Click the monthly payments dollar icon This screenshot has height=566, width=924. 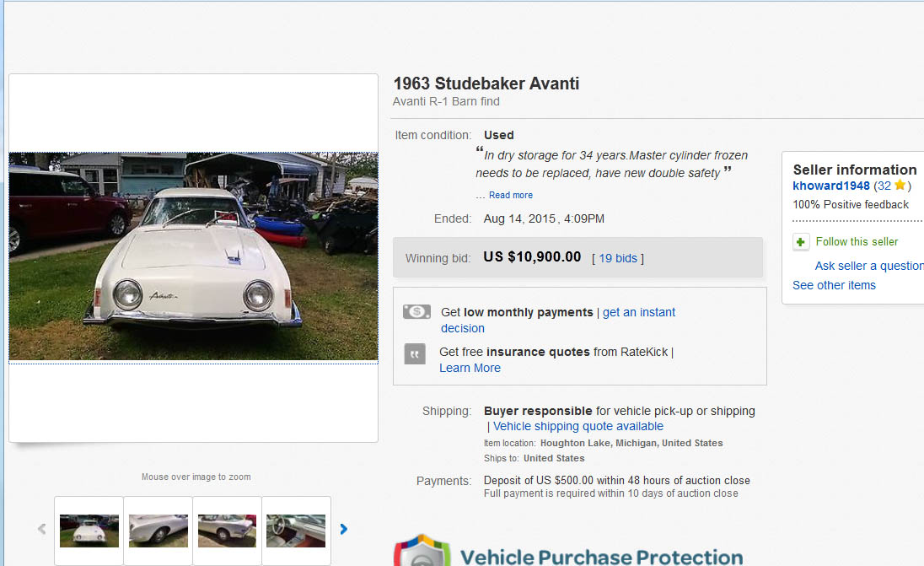point(416,311)
